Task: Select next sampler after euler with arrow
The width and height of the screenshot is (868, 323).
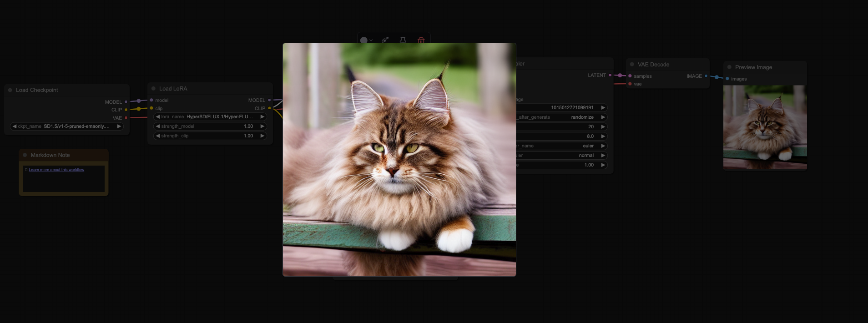Action: (x=603, y=146)
